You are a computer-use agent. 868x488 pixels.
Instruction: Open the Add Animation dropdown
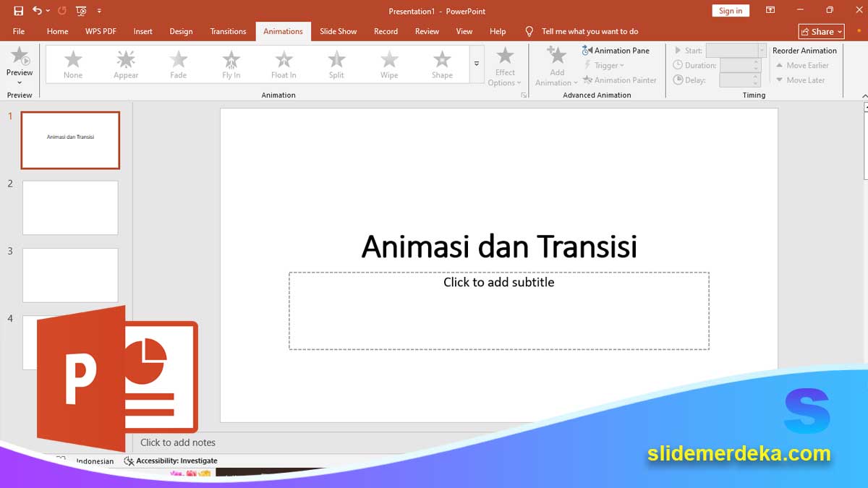tap(557, 67)
